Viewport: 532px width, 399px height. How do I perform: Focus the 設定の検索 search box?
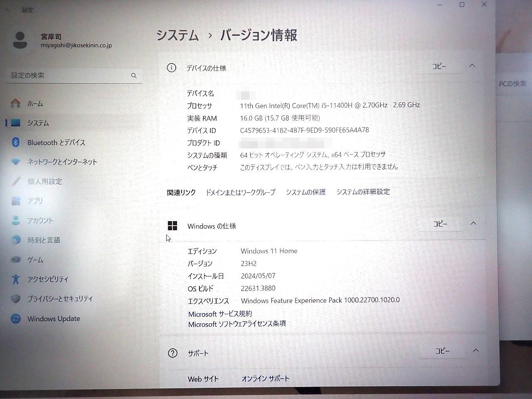click(x=74, y=75)
